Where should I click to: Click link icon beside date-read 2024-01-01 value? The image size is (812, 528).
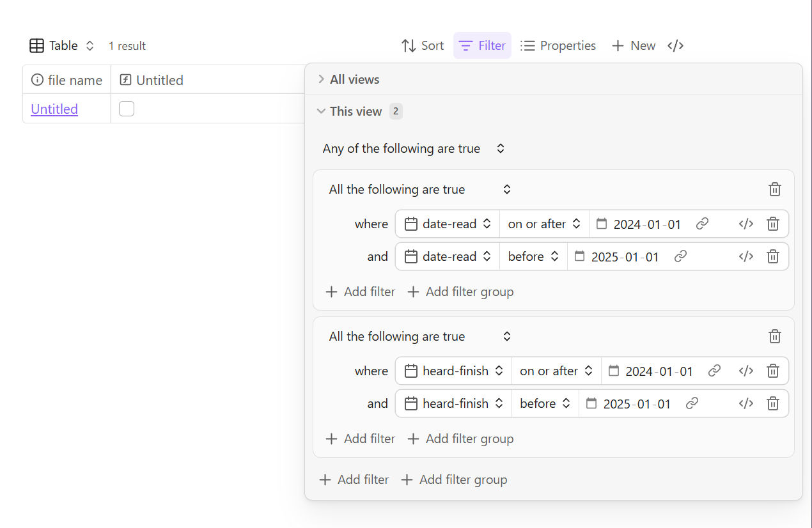click(702, 224)
